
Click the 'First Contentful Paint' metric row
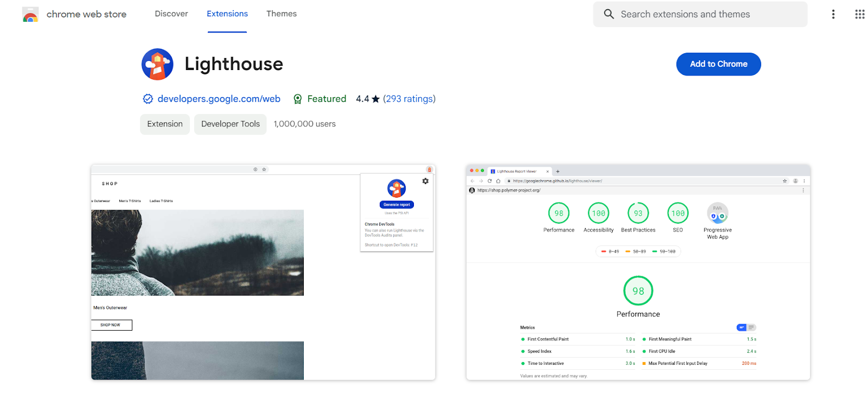click(578, 339)
